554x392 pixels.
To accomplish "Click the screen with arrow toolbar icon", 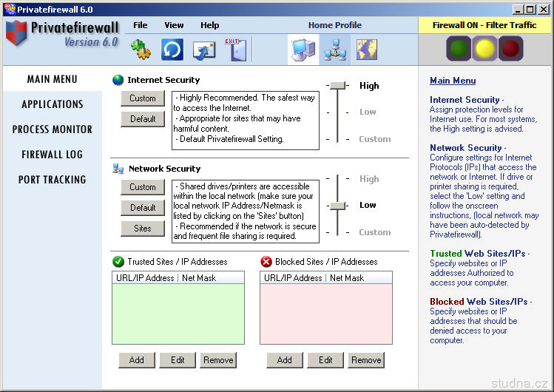I will [x=204, y=50].
